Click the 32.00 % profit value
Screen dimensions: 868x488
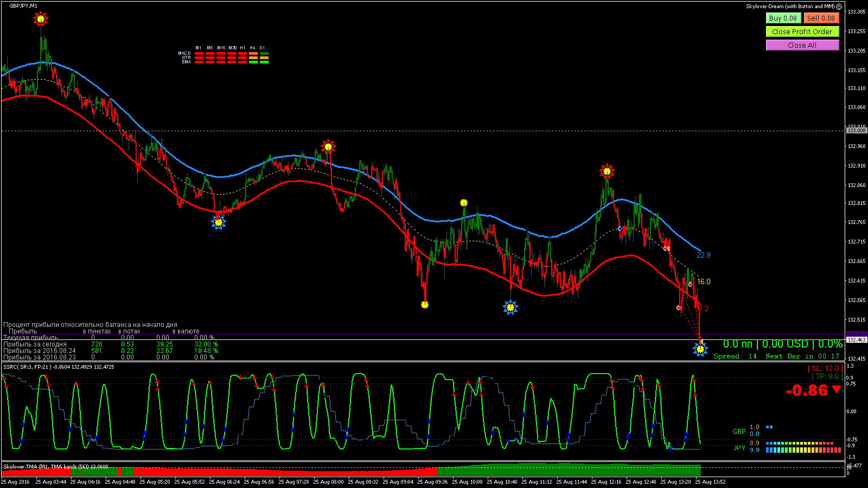[x=206, y=344]
